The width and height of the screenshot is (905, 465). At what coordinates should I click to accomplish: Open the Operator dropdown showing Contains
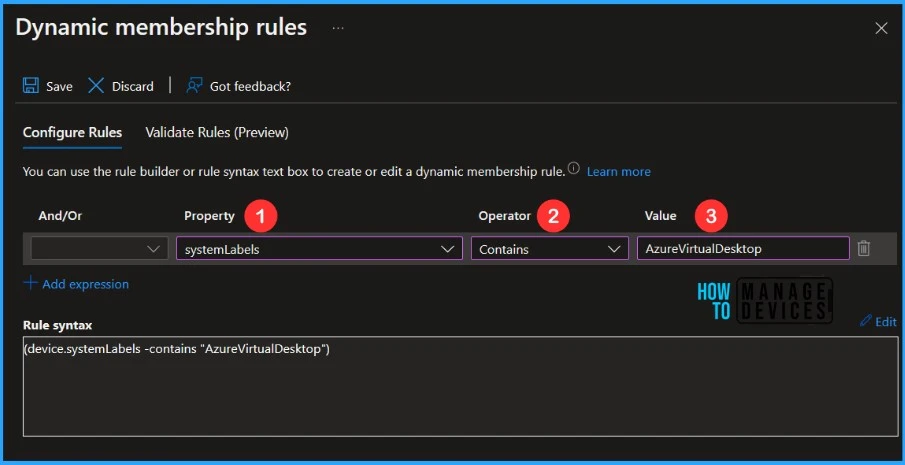[x=549, y=249]
